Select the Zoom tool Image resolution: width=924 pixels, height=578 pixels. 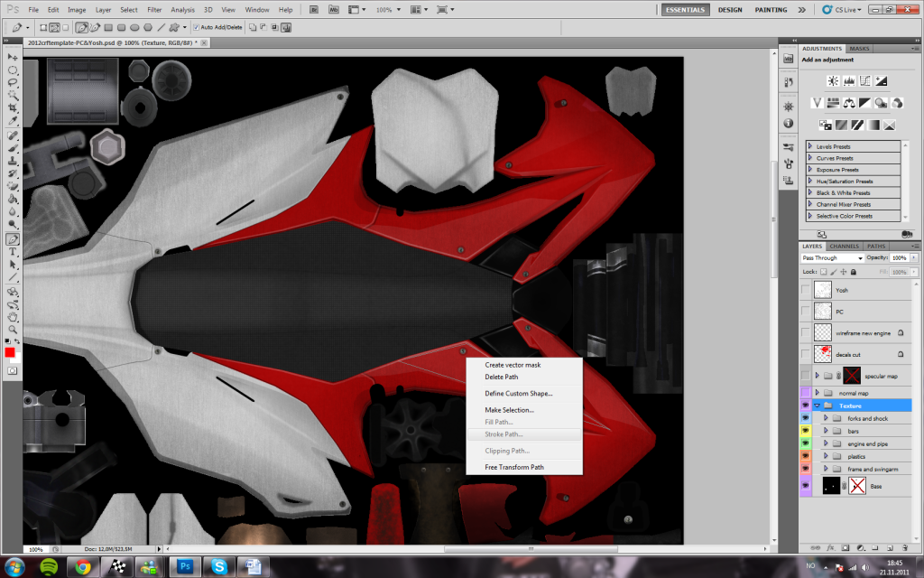tap(13, 330)
